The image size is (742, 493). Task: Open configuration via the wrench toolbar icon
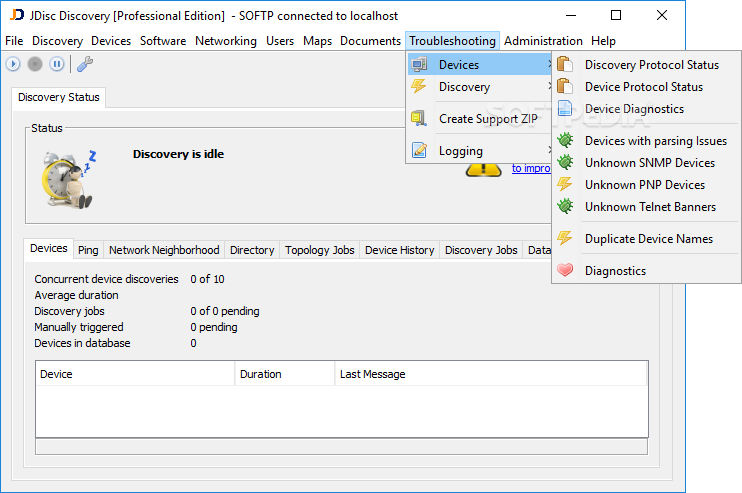point(85,64)
